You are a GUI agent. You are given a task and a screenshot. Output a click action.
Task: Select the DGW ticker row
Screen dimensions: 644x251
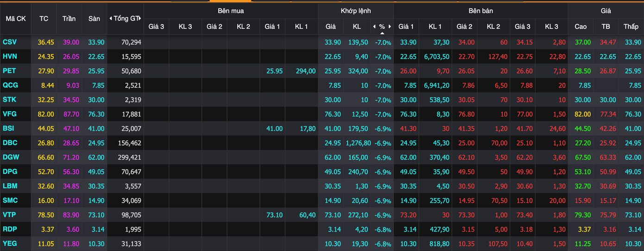[x=11, y=157]
